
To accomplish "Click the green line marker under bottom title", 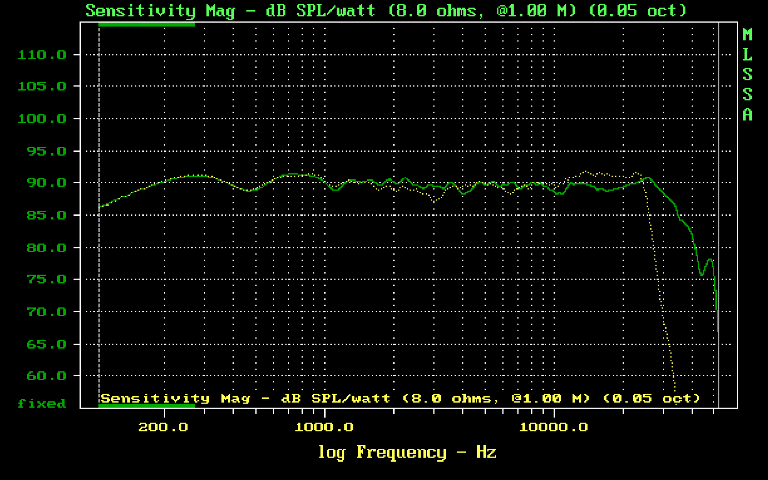I will point(146,406).
